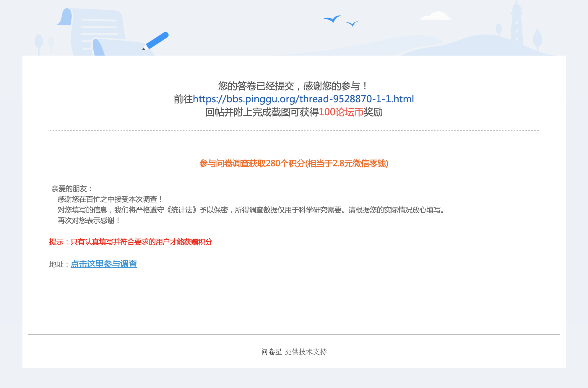This screenshot has width=588, height=388.
Task: Click the white cloud illustration
Action: (436, 16)
